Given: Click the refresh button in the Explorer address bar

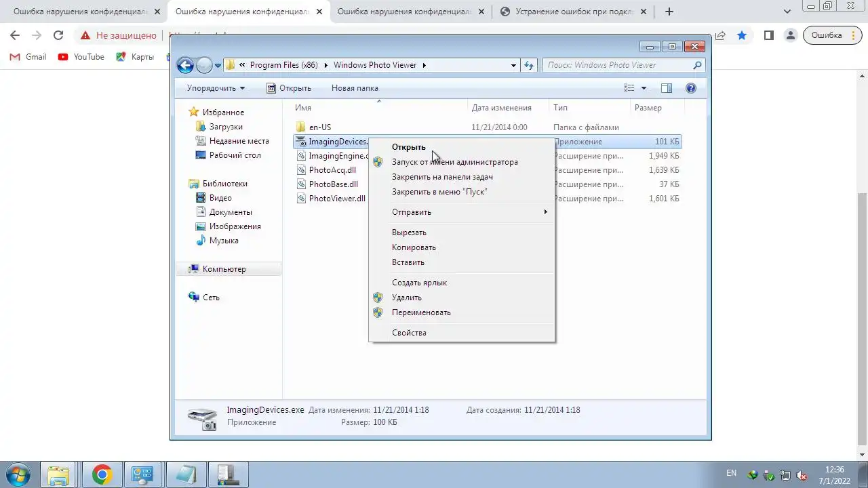Looking at the screenshot, I should click(529, 65).
